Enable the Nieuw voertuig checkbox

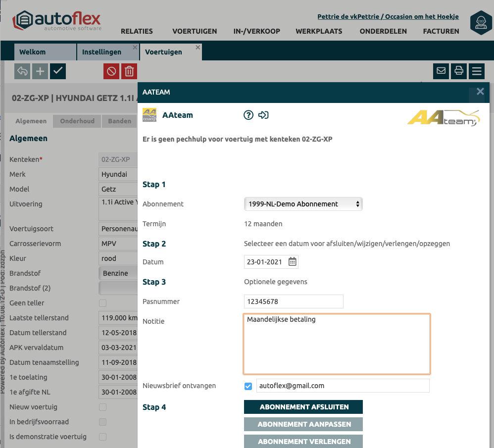click(x=103, y=407)
